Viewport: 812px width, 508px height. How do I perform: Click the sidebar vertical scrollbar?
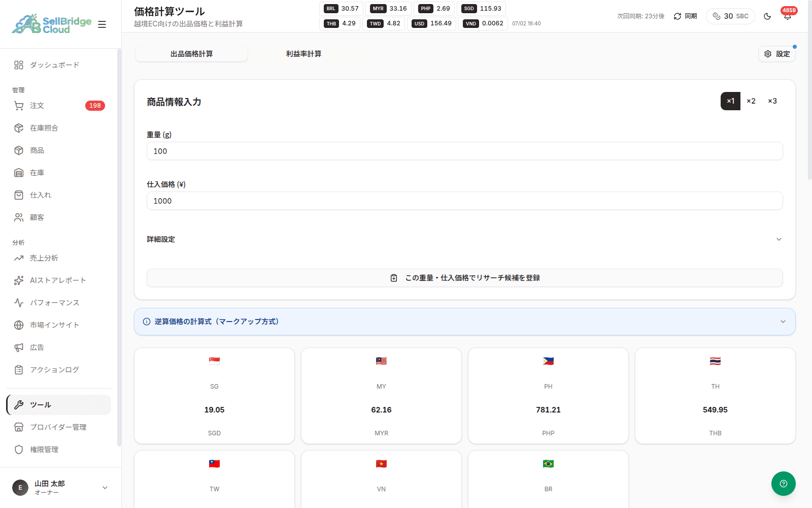[119, 248]
